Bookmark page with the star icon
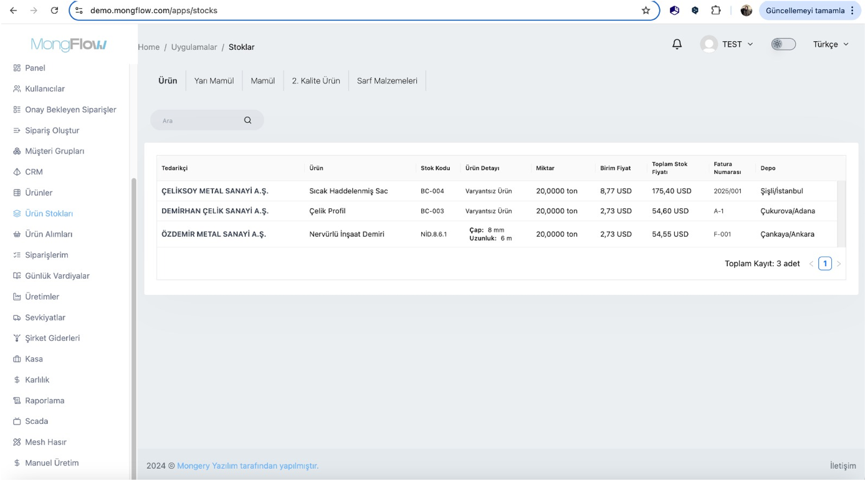This screenshot has height=480, width=868. [x=646, y=11]
